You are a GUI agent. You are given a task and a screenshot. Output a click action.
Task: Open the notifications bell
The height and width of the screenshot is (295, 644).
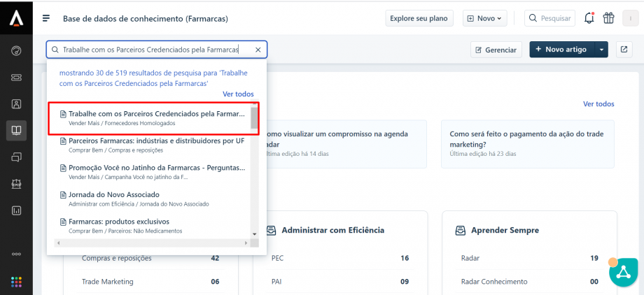coord(589,18)
